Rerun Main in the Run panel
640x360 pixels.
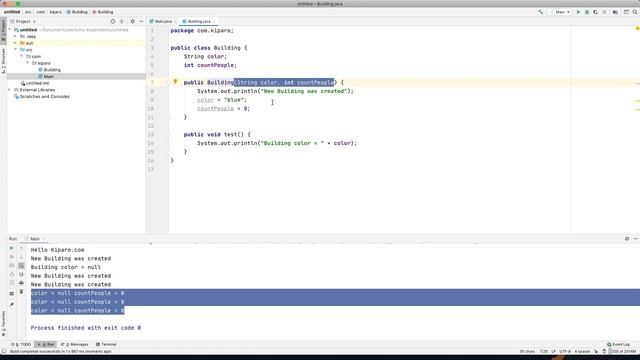pos(11,248)
